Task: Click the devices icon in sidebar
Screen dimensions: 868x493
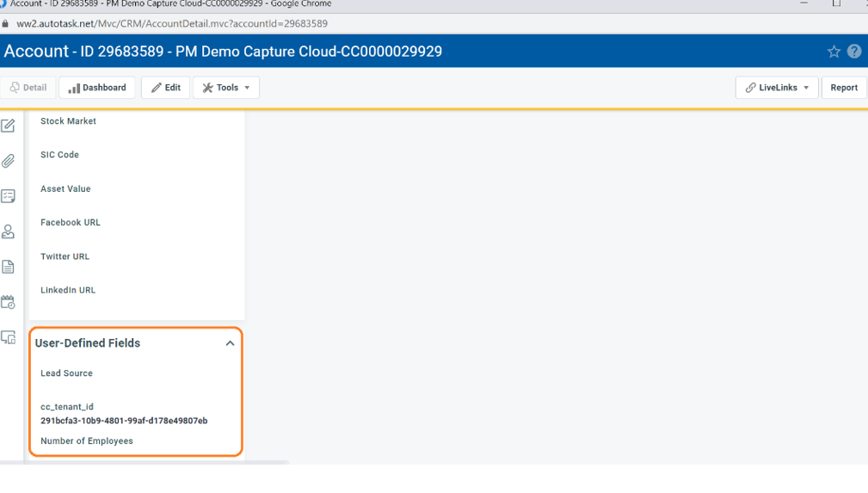Action: tap(9, 337)
